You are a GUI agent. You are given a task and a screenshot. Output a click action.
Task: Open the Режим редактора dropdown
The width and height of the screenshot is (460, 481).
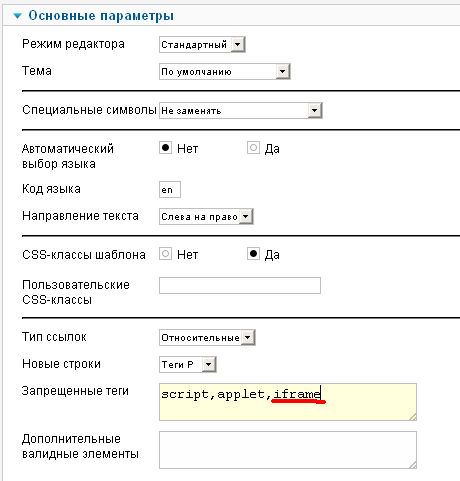pos(202,44)
